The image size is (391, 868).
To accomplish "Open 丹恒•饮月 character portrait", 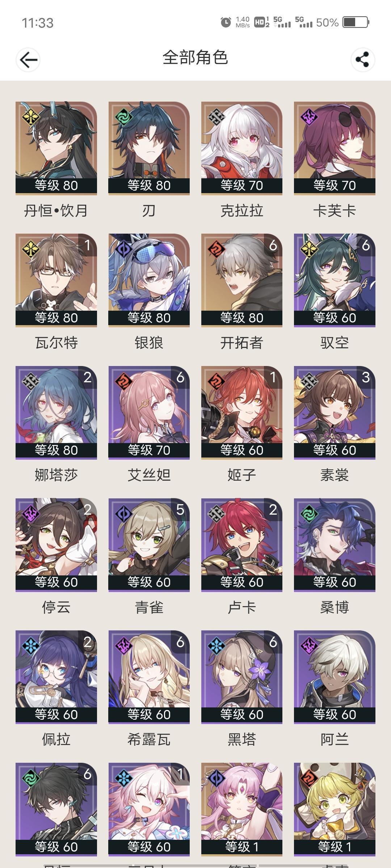I will [x=56, y=148].
